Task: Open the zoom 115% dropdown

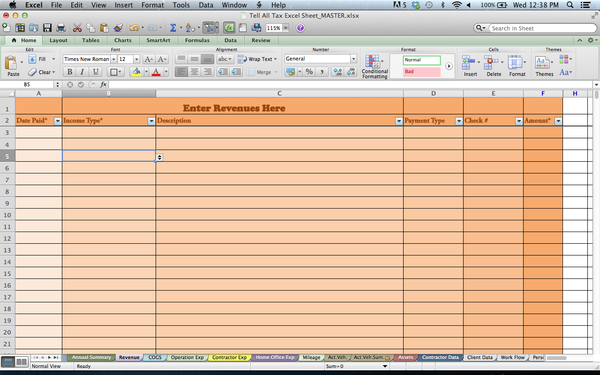Action: tap(285, 28)
